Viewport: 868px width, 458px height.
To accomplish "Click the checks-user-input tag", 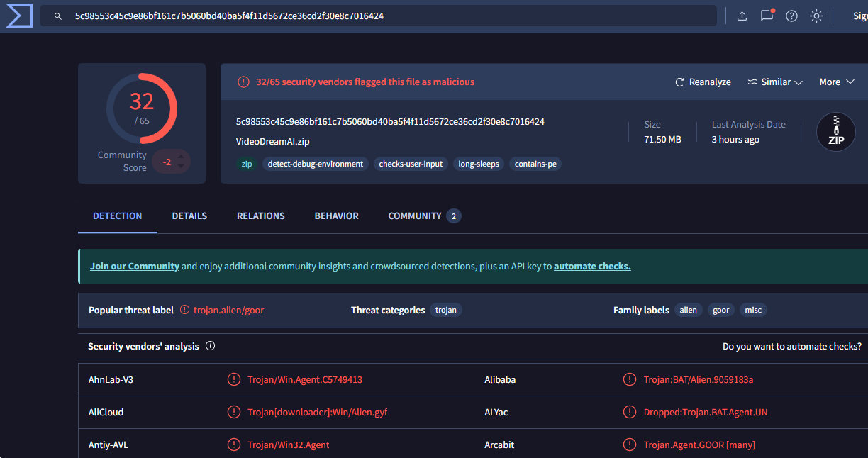I will tap(411, 164).
